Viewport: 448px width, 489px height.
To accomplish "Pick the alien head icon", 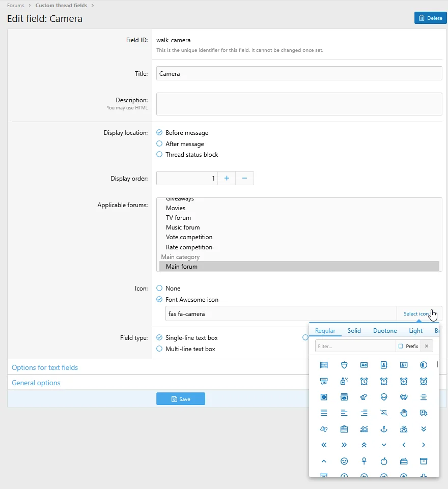I will click(x=384, y=397).
